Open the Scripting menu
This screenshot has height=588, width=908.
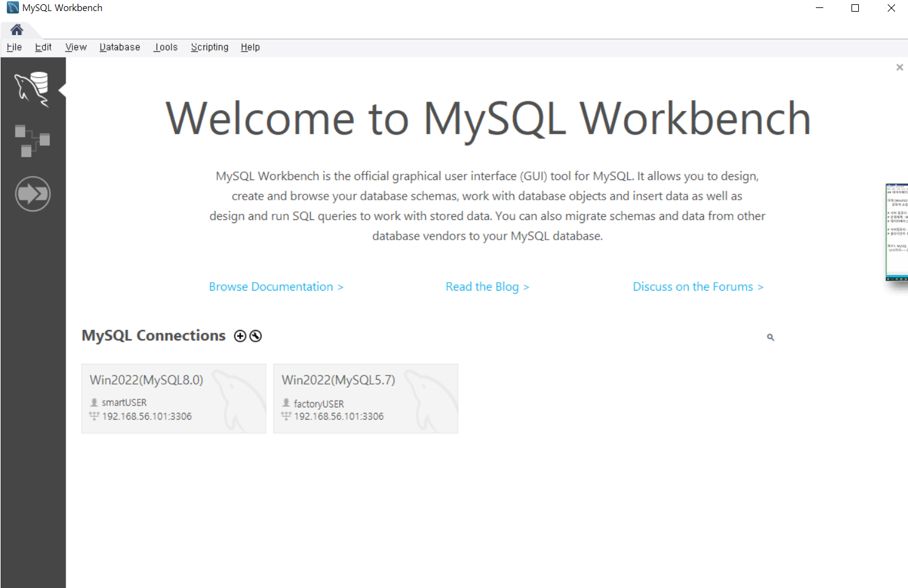209,47
